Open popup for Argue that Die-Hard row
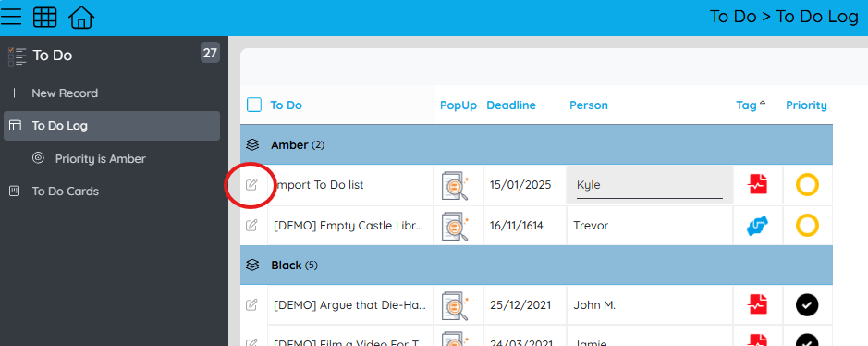 (x=456, y=305)
